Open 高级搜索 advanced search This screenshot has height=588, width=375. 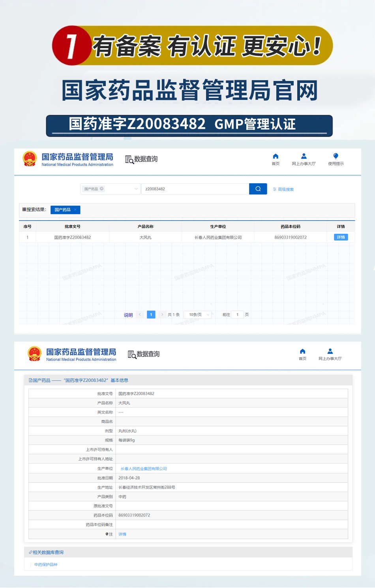coord(283,190)
